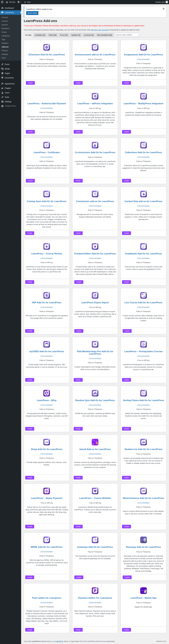Open the New content menu in admin bar
This screenshot has width=169, height=644.
27,2
